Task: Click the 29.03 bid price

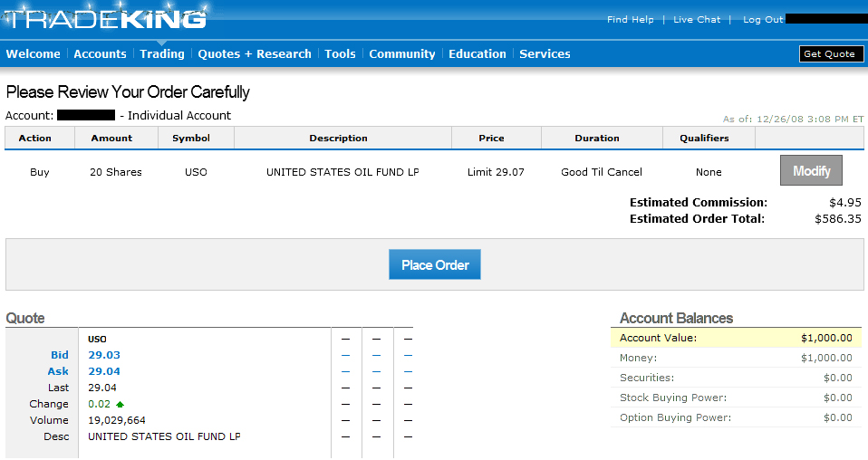Action: (104, 355)
